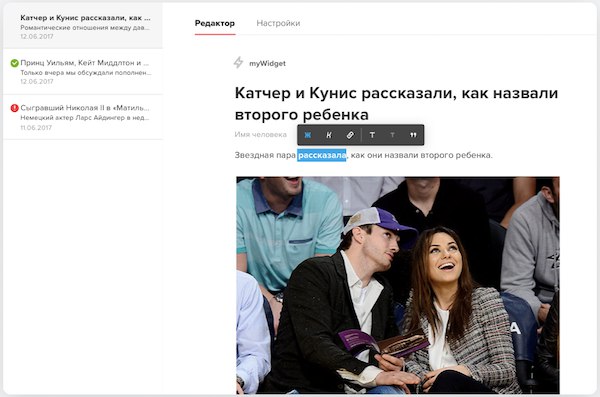Apply large heading (big T) style
Screen dimensions: 600x397
pos(372,135)
